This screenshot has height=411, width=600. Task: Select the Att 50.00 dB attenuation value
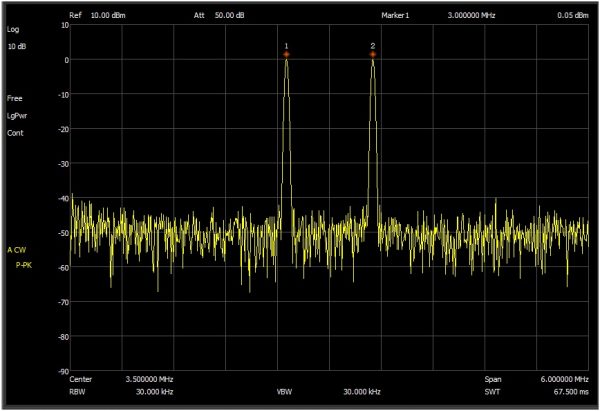pos(230,16)
